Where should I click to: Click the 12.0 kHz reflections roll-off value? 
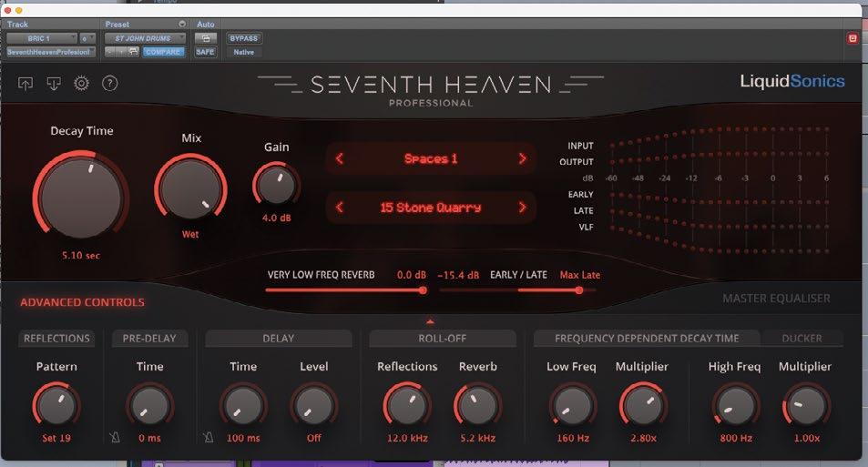coord(407,438)
